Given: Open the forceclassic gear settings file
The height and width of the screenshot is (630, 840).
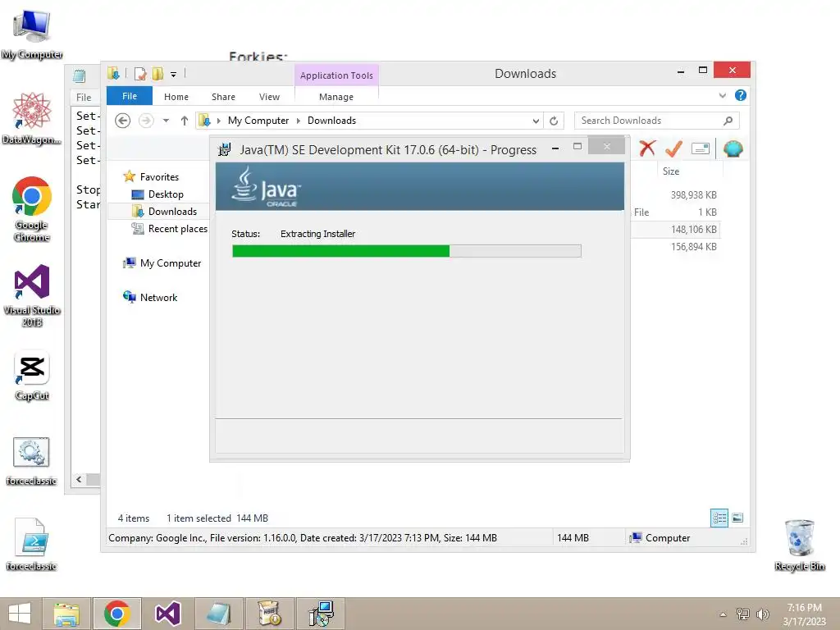Looking at the screenshot, I should (x=32, y=461).
